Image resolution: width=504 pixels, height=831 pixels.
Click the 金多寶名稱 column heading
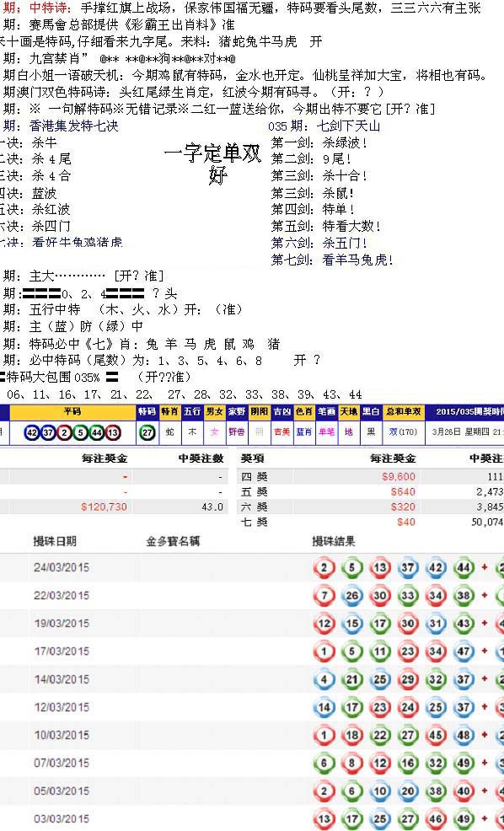(173, 541)
